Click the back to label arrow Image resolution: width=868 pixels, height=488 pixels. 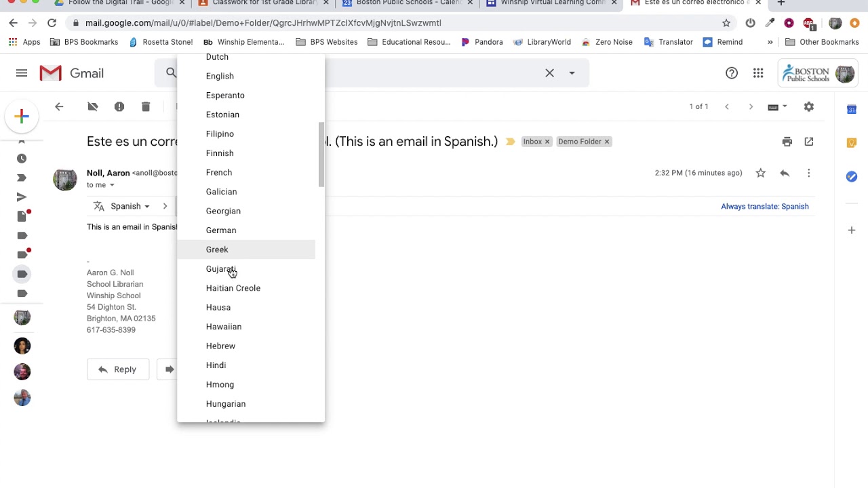(59, 106)
